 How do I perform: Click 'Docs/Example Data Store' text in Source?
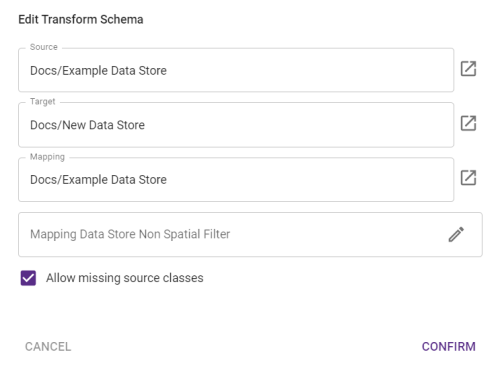[98, 71]
